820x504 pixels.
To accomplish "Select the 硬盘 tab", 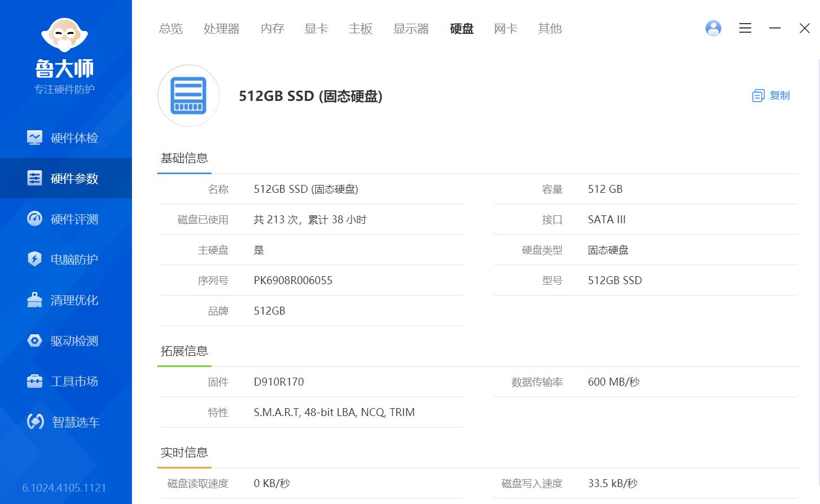I will (462, 29).
